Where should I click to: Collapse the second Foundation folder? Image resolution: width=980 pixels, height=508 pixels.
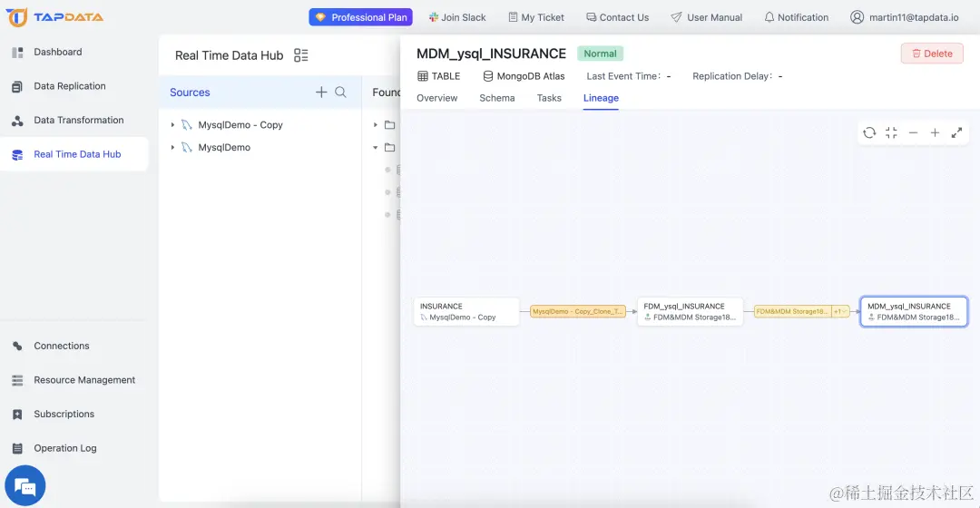376,148
